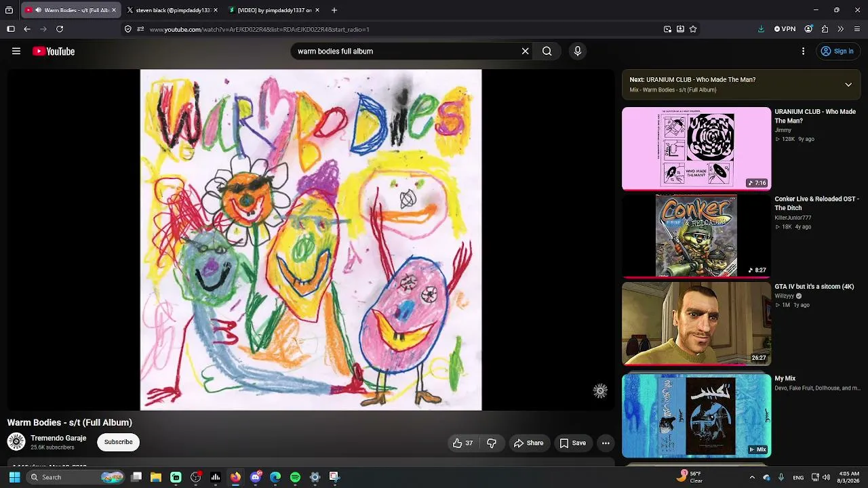
Task: Open Discord from the taskbar
Action: (x=256, y=477)
